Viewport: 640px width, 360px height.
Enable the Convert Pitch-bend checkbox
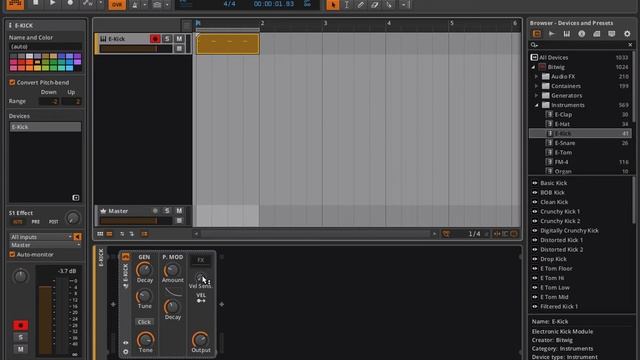pyautogui.click(x=12, y=82)
